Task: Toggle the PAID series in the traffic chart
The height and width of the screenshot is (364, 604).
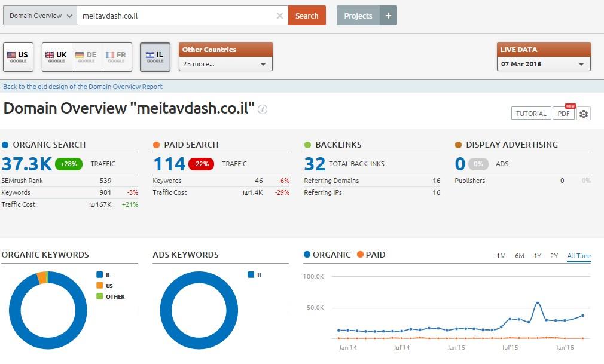Action: point(371,255)
